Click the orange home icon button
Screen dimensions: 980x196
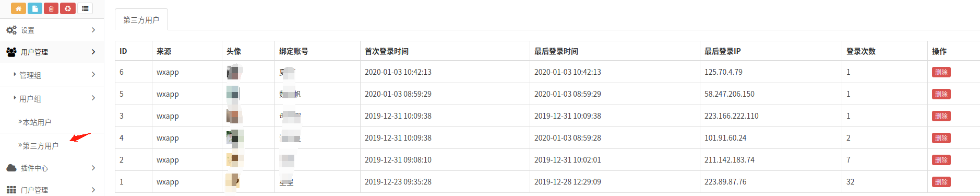tap(18, 8)
